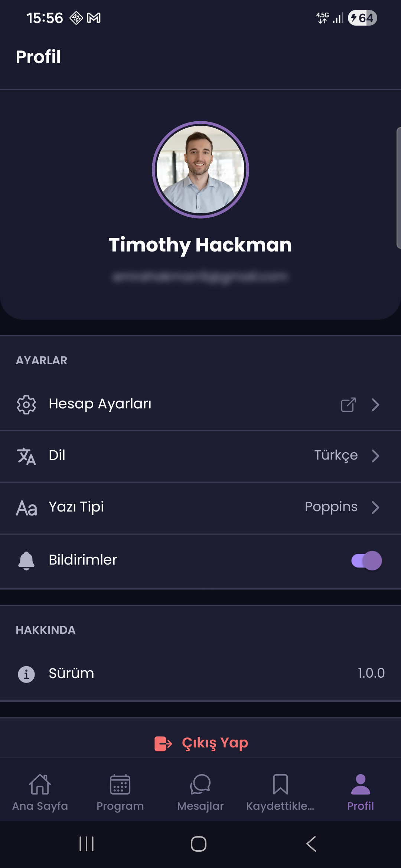
Task: Tap the Dil translate icon
Action: (x=26, y=456)
